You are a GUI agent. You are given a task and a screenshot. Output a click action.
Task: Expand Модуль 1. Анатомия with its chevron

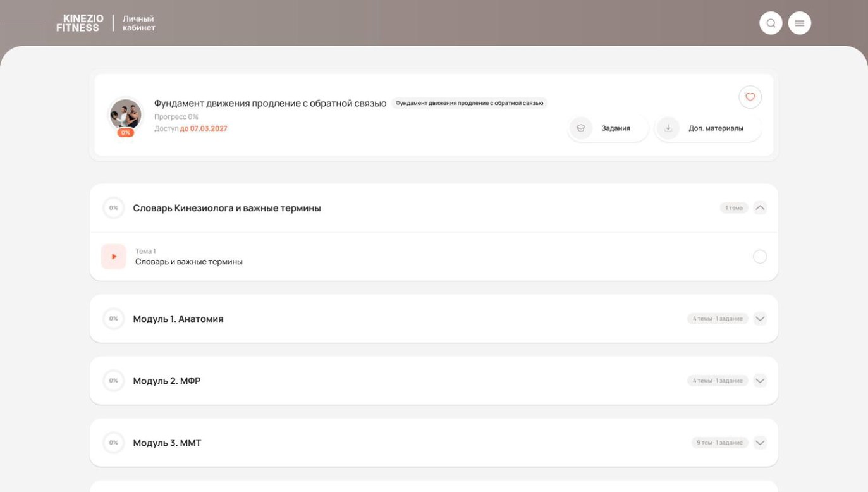[760, 319]
